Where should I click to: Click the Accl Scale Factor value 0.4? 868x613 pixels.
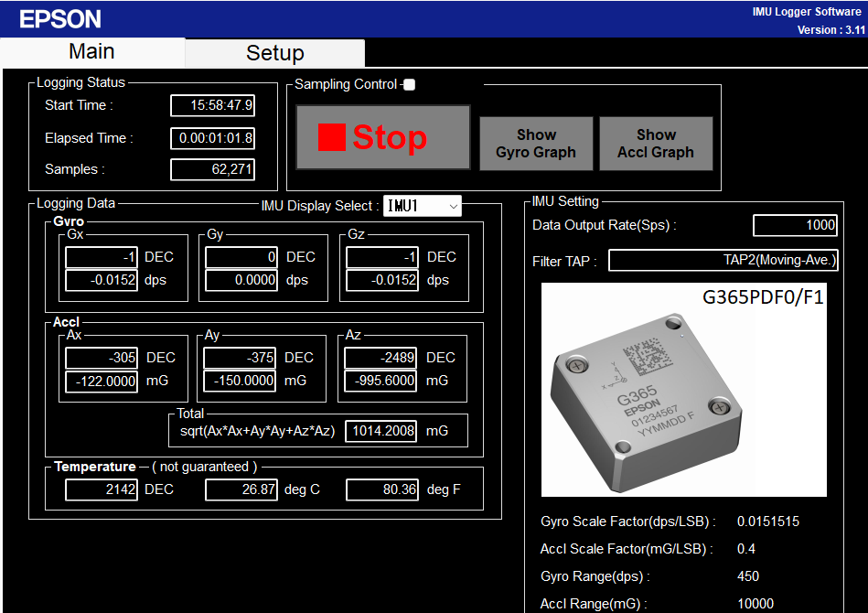(x=745, y=549)
